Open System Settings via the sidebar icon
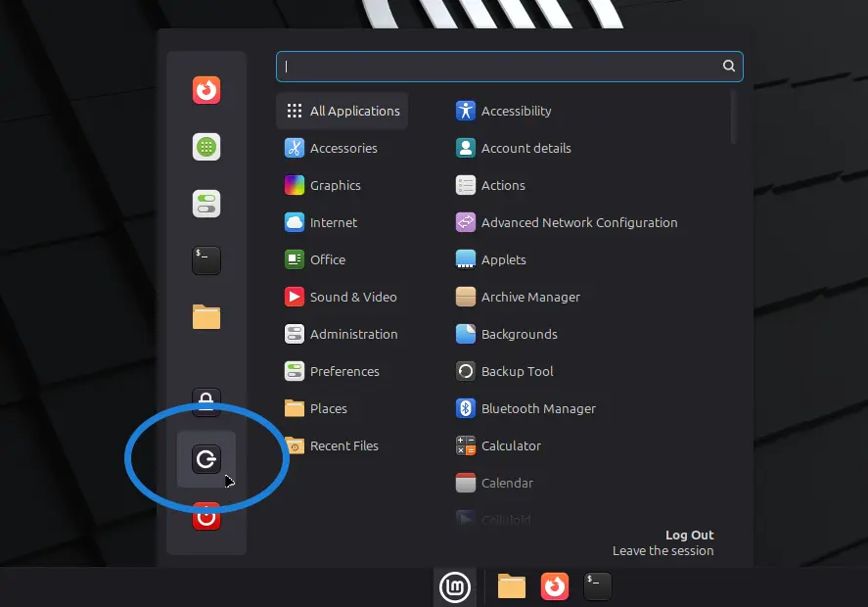 tap(206, 204)
